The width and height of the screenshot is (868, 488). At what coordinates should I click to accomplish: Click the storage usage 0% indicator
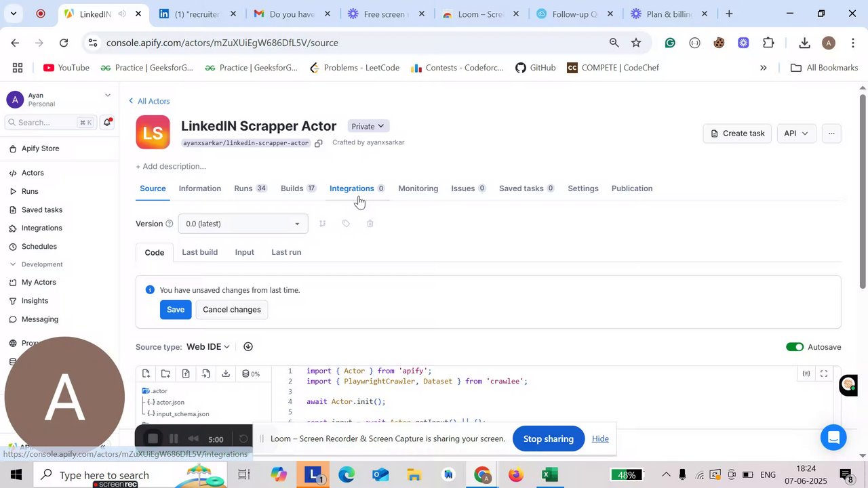251,373
